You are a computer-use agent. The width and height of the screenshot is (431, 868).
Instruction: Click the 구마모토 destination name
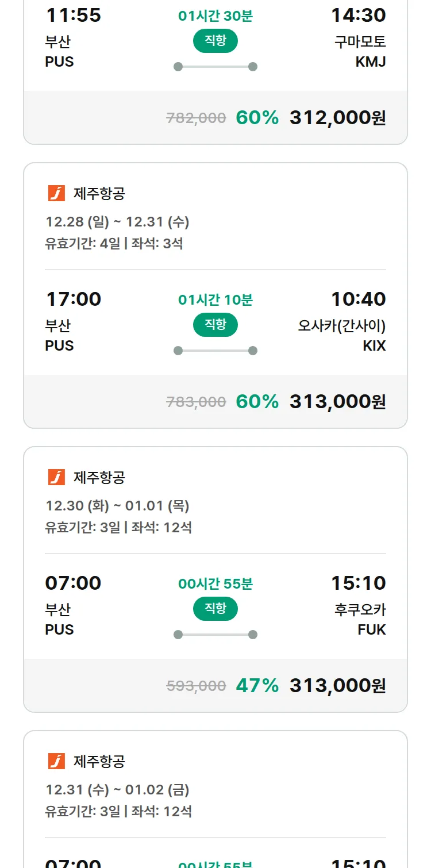point(360,42)
